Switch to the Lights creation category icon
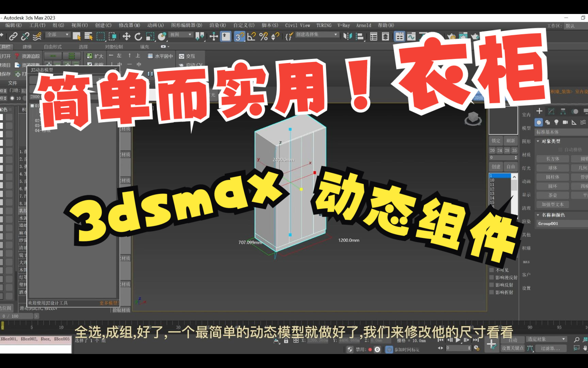The image size is (588, 368). point(556,122)
